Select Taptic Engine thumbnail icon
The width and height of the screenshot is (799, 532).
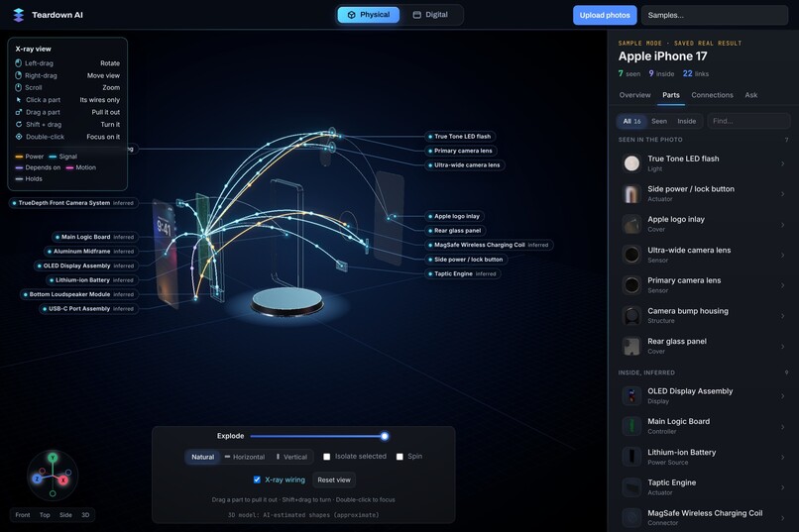point(631,487)
